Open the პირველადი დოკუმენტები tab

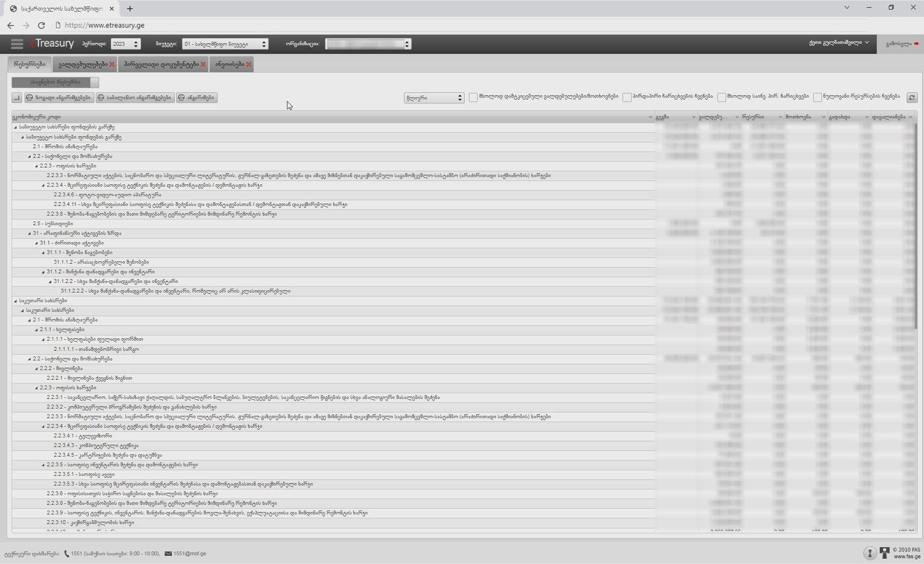pyautogui.click(x=161, y=64)
